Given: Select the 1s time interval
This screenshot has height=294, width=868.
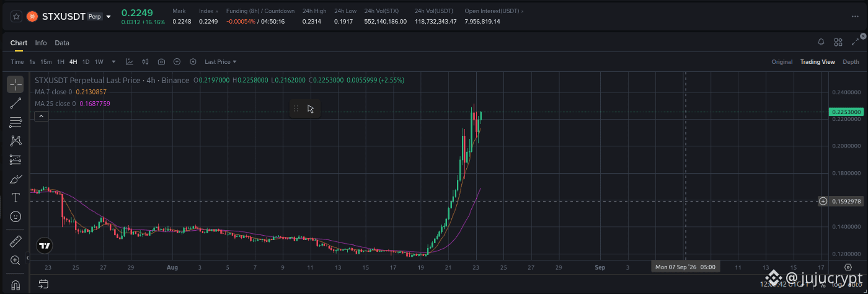Looking at the screenshot, I should 32,62.
